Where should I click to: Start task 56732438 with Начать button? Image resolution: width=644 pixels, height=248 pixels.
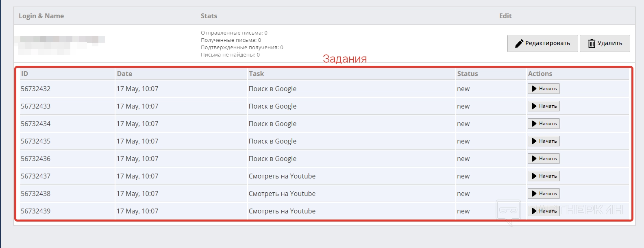[x=544, y=194]
